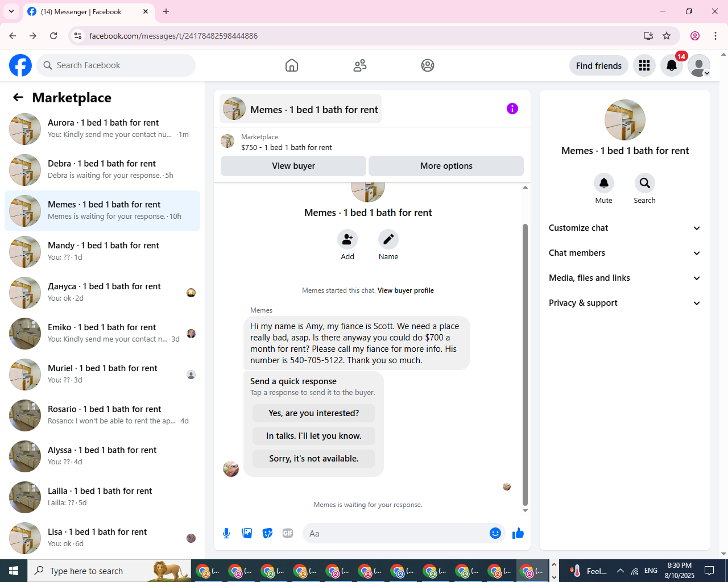Screen dimensions: 728x582
Task: Show hidden system tray icons
Action: (621, 571)
